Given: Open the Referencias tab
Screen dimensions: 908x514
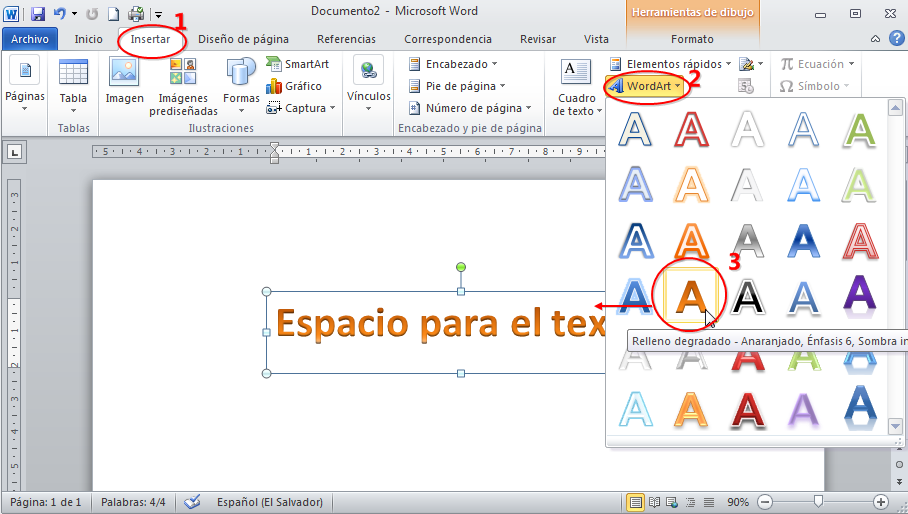Looking at the screenshot, I should pos(346,39).
